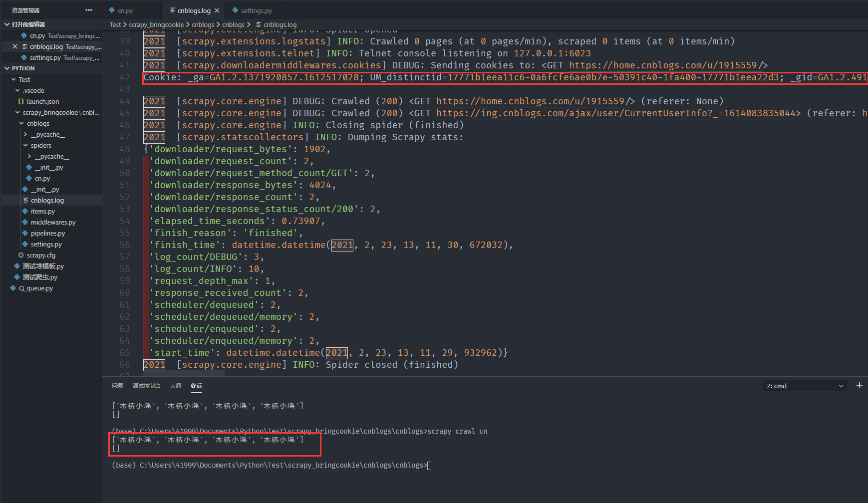Expand __pycache__ folder inside spiders

click(29, 156)
